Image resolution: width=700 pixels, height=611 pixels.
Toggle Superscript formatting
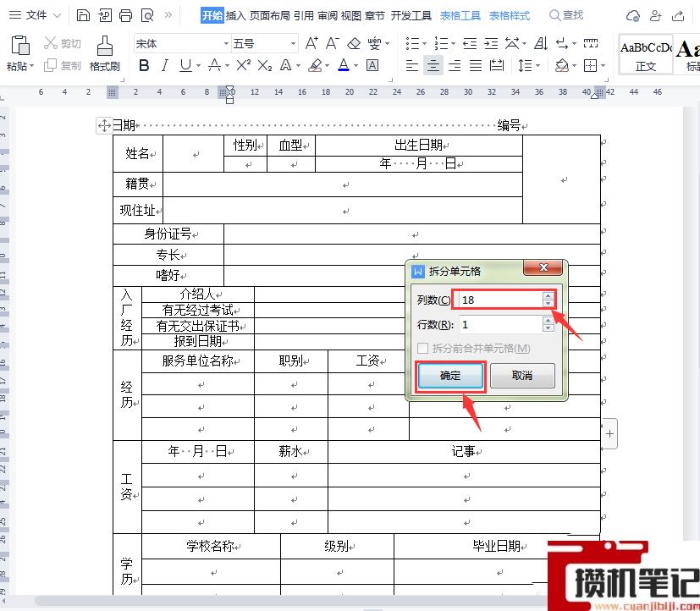pos(243,66)
